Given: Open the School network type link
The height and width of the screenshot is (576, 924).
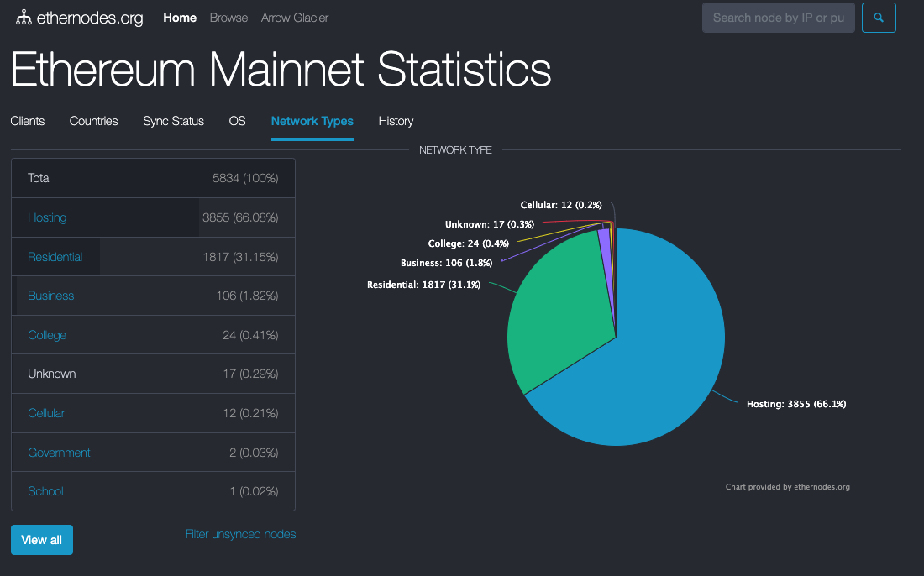Looking at the screenshot, I should [x=45, y=491].
